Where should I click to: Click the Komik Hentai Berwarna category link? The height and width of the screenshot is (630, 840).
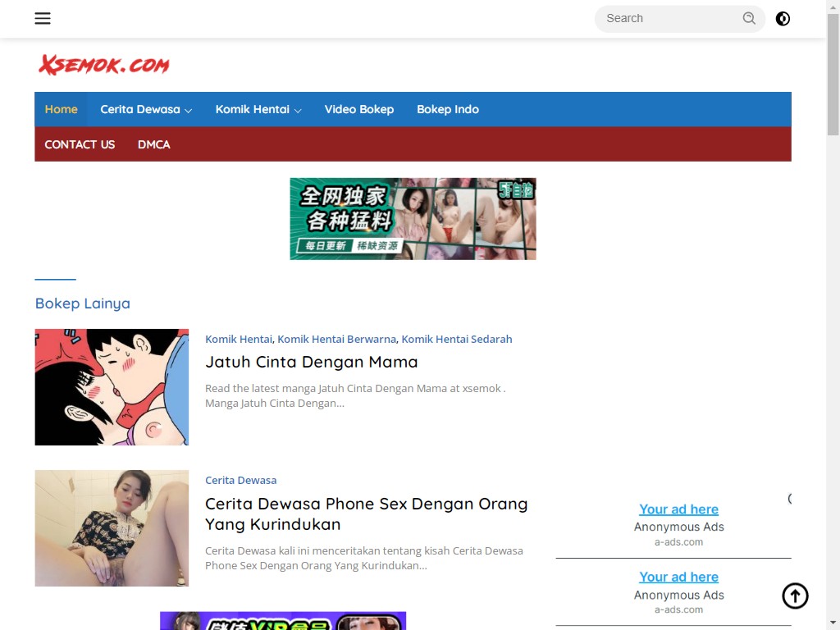pos(336,339)
